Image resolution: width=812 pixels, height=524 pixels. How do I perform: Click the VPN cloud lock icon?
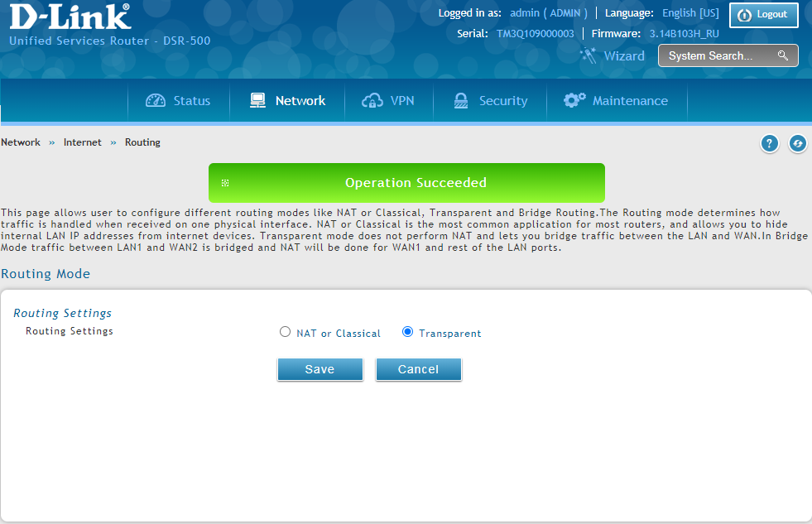click(372, 100)
